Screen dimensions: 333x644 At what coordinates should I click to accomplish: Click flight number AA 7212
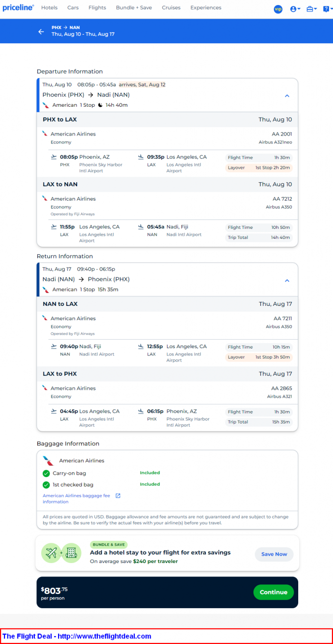pyautogui.click(x=282, y=199)
